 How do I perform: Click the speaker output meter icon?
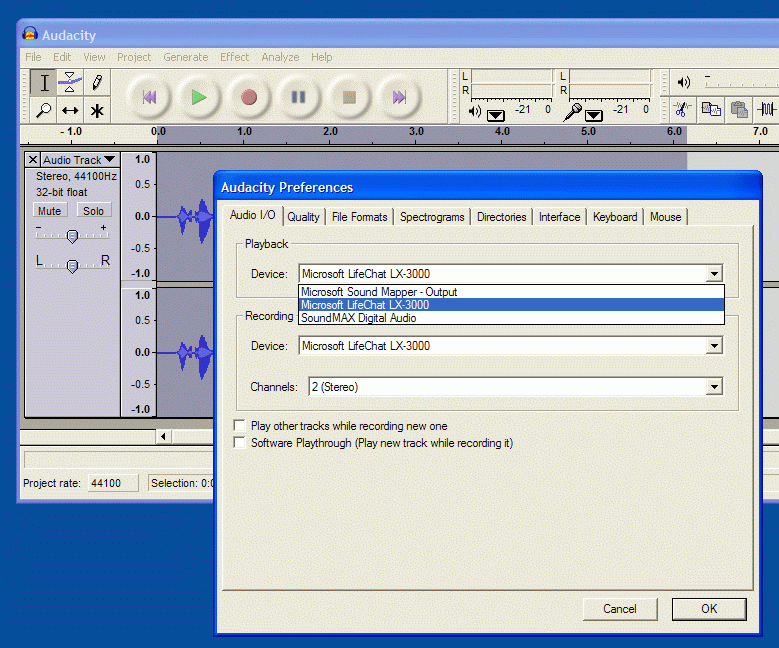(x=475, y=111)
